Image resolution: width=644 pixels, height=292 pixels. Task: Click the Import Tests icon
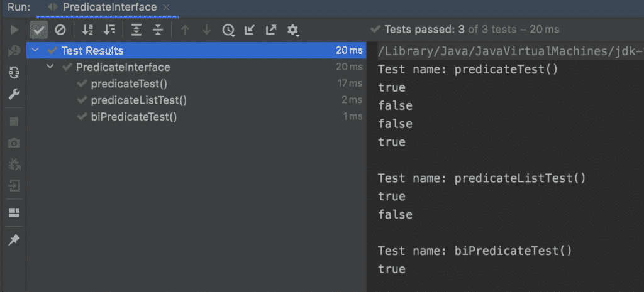[250, 30]
